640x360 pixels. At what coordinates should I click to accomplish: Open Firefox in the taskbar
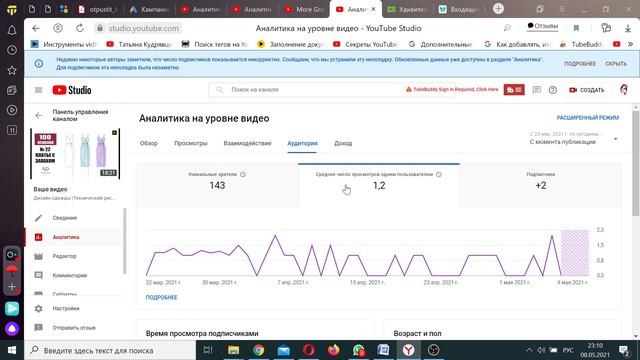tap(333, 350)
